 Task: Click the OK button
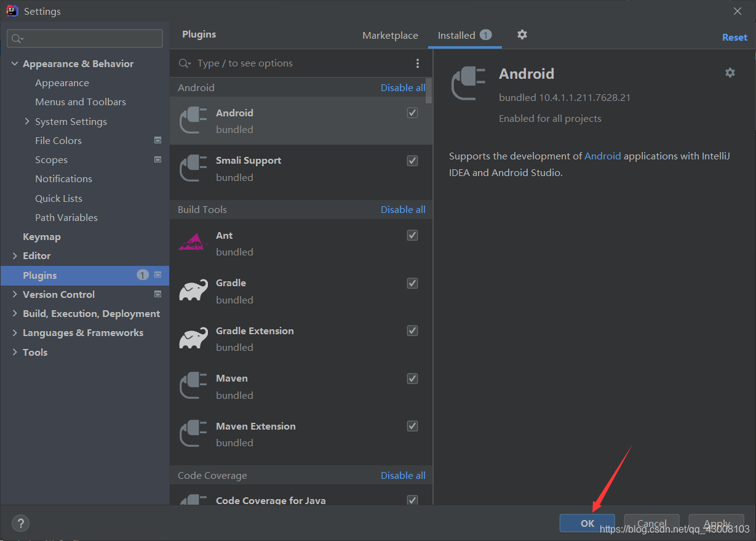pyautogui.click(x=587, y=523)
